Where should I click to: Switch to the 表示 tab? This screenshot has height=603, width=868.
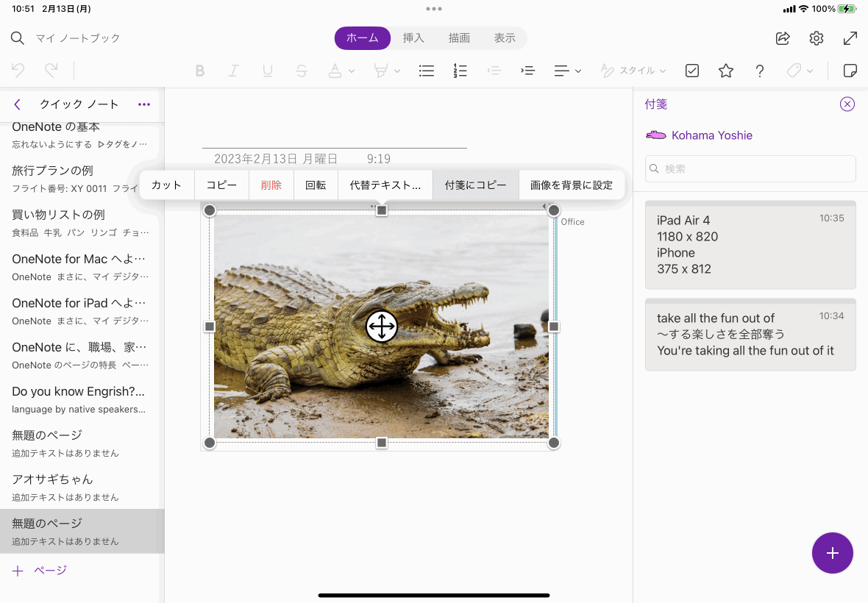coord(505,38)
